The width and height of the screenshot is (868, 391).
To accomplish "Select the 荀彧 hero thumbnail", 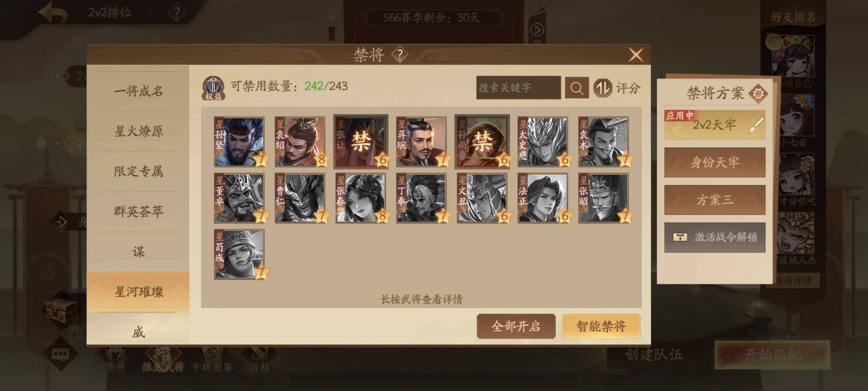I will [x=239, y=254].
